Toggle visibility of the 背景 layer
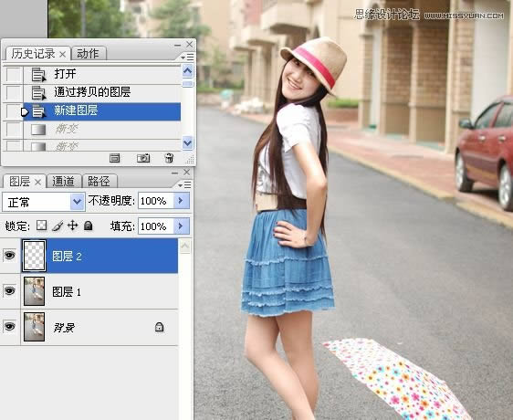The image size is (513, 420). [9, 326]
